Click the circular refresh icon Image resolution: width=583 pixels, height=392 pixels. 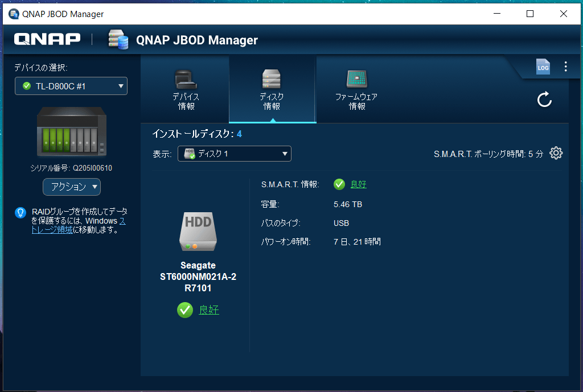[544, 99]
